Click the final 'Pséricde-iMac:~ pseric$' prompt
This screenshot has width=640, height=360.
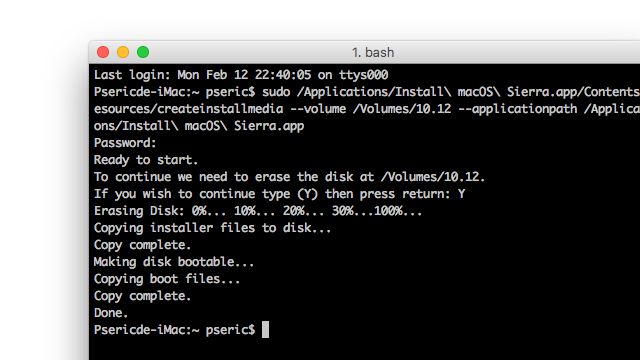pos(174,330)
